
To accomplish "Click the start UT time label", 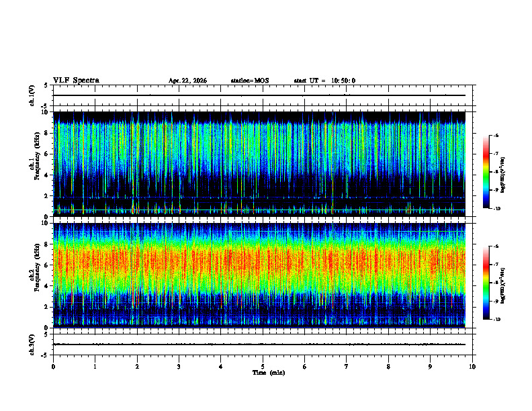I will pos(324,81).
